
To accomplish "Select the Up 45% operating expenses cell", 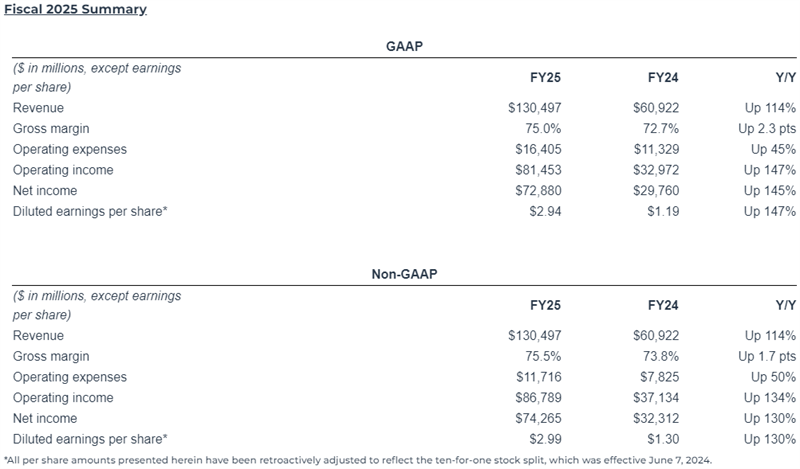I will [773, 149].
